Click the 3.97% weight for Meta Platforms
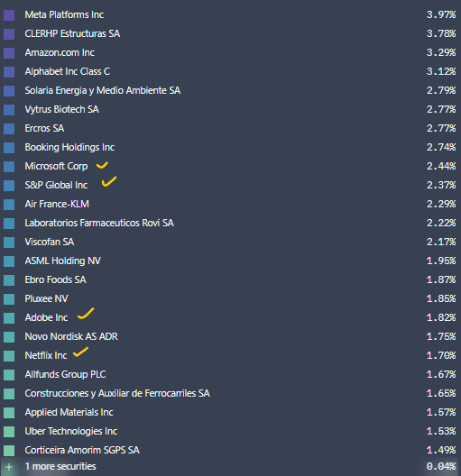Screen dimensions: 461x476 click(x=441, y=14)
